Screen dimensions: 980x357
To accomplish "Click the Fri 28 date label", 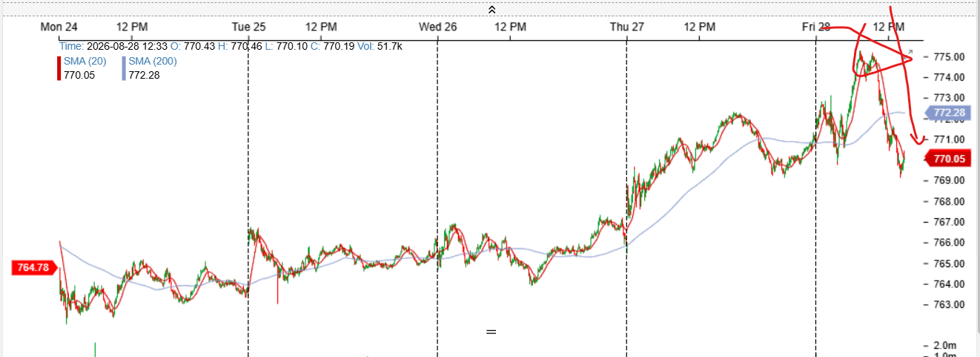I will coord(815,27).
